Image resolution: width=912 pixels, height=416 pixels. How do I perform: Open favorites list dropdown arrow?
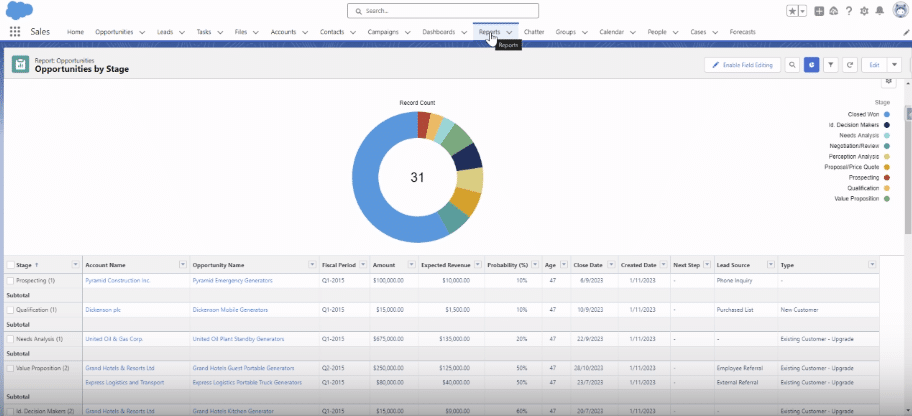pos(803,11)
